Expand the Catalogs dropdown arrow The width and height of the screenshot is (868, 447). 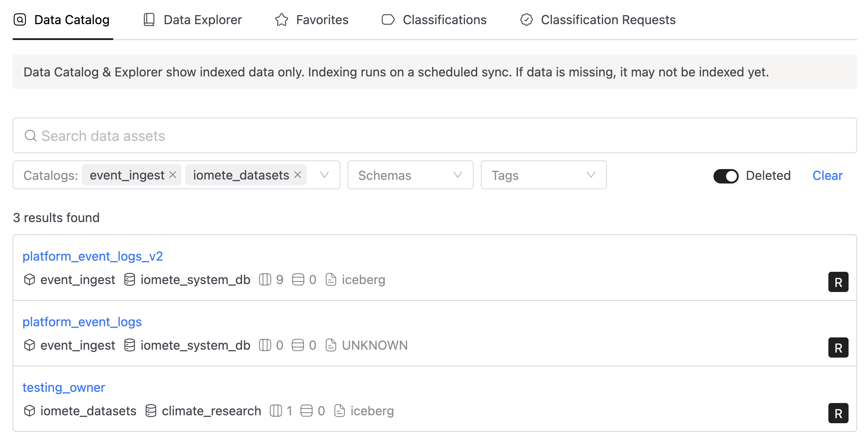click(325, 175)
